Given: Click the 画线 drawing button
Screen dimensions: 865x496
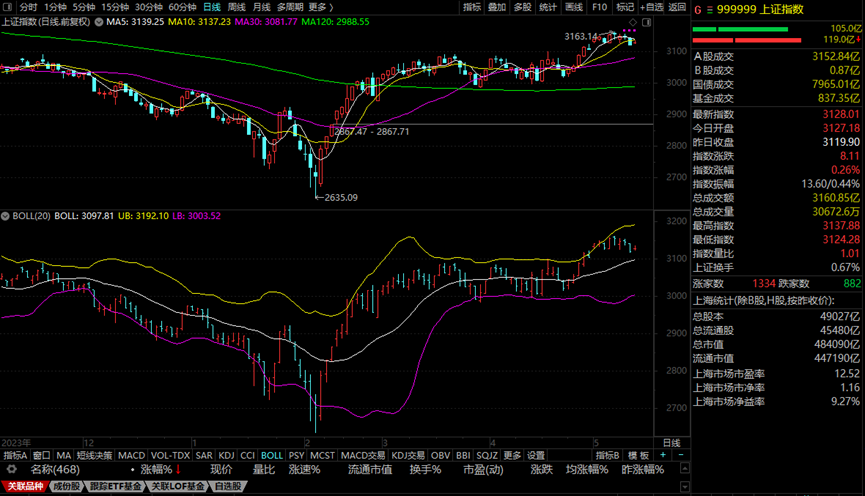Looking at the screenshot, I should [574, 7].
